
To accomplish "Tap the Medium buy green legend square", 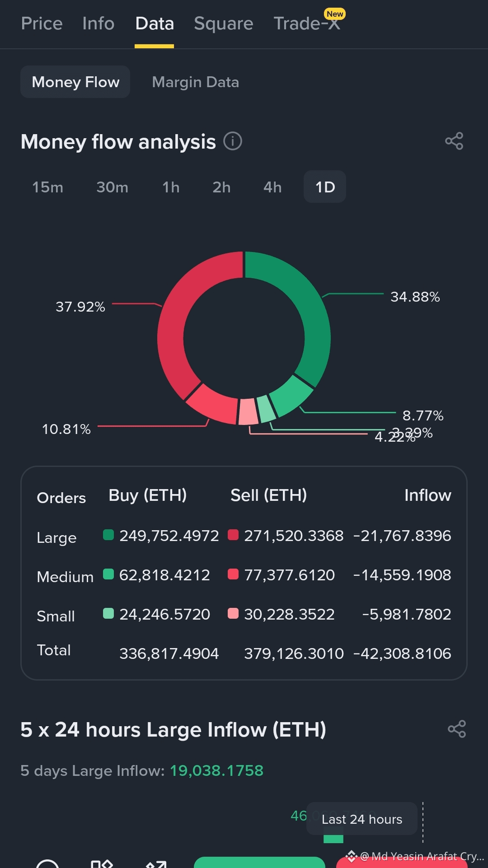I will 108,574.
